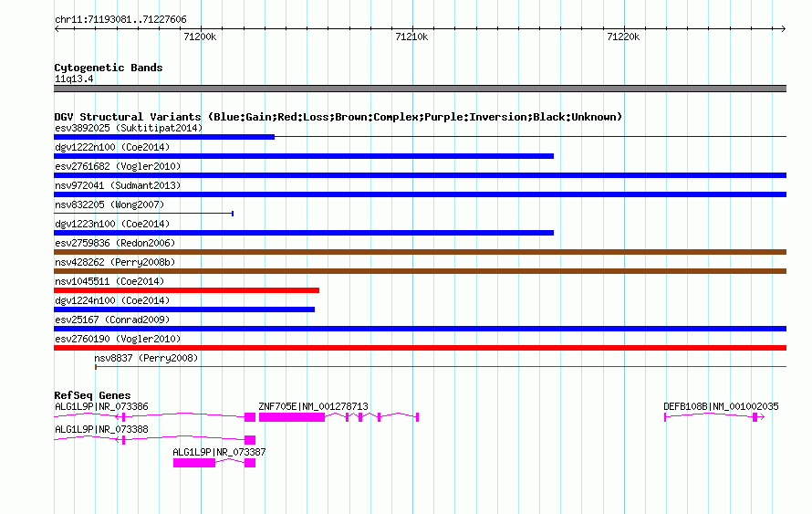This screenshot has width=812, height=514.
Task: Click the blue bar beneath esv25167
Action: pyautogui.click(x=420, y=329)
